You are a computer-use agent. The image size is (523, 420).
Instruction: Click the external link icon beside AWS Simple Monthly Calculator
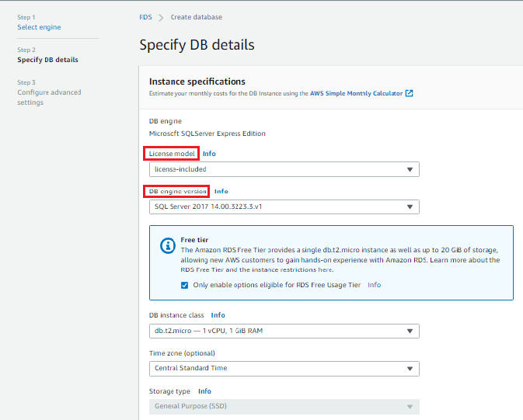tap(410, 93)
